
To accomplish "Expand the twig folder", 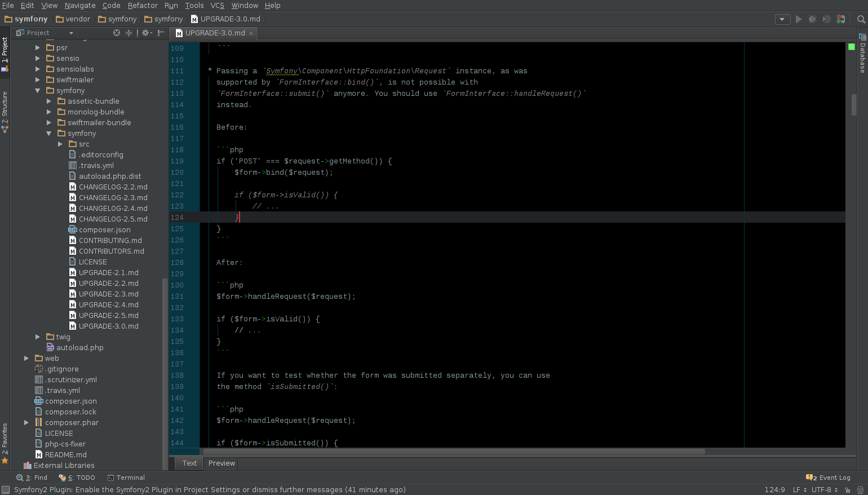I will pos(38,337).
